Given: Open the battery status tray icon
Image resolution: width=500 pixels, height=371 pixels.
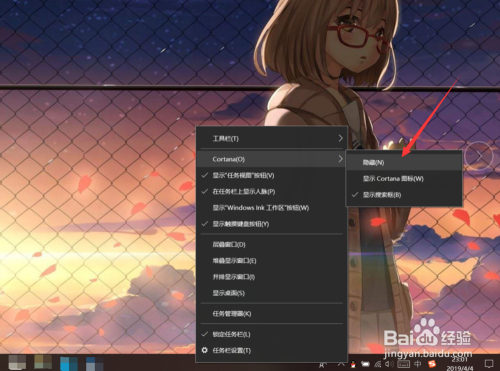Looking at the screenshot, I should [365, 364].
